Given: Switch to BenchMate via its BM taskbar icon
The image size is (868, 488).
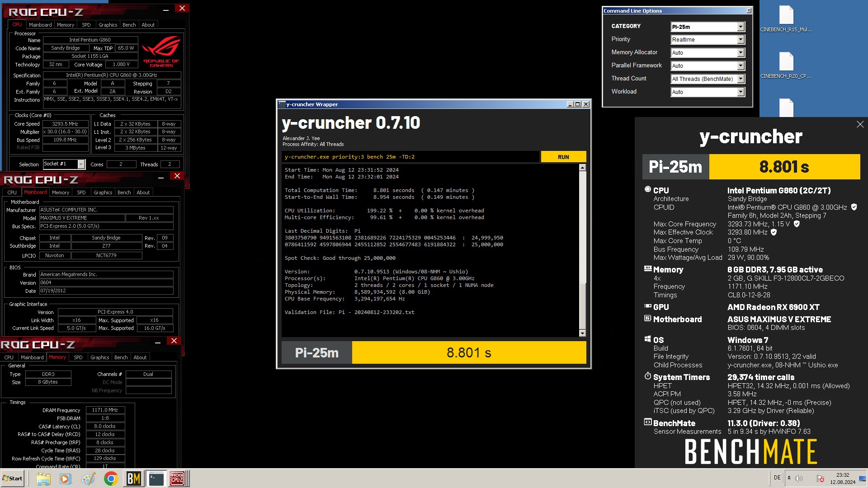Looking at the screenshot, I should pyautogui.click(x=133, y=479).
